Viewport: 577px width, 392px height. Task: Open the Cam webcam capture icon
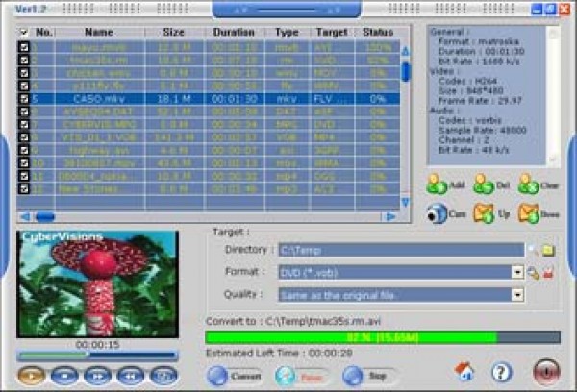coord(437,213)
